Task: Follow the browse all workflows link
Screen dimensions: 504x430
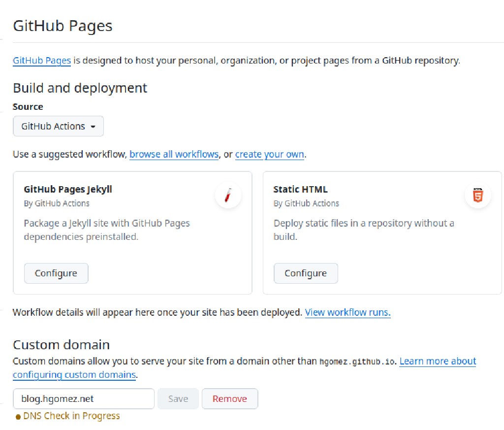Action: [x=174, y=154]
